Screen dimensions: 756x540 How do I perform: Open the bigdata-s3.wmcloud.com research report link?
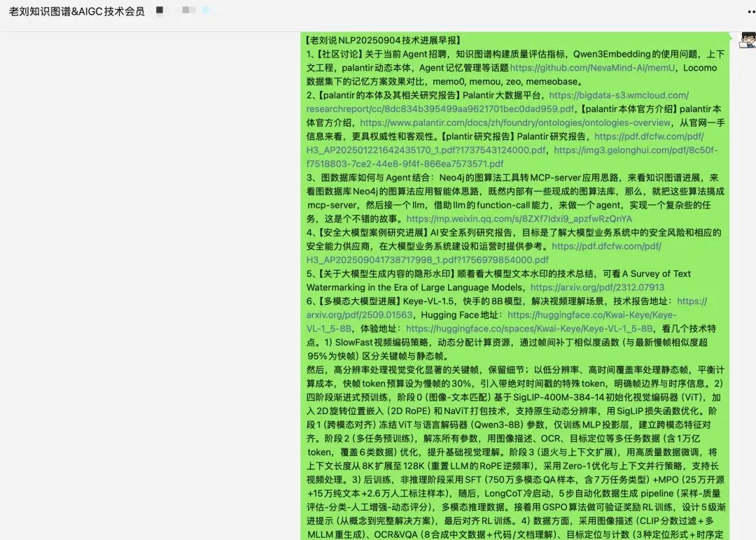pos(498,102)
